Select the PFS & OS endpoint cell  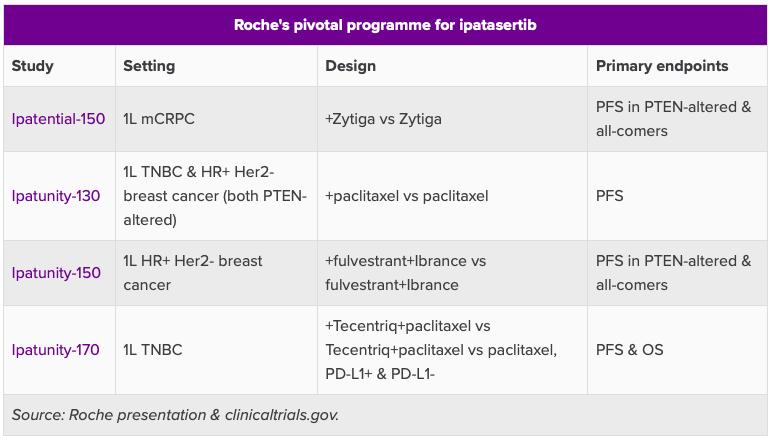(x=630, y=350)
